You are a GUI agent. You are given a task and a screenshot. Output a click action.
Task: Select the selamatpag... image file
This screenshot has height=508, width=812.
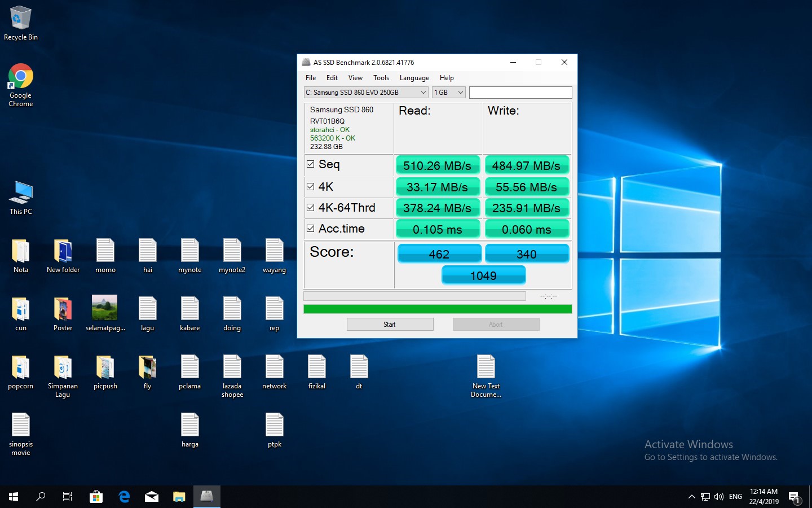[105, 313]
